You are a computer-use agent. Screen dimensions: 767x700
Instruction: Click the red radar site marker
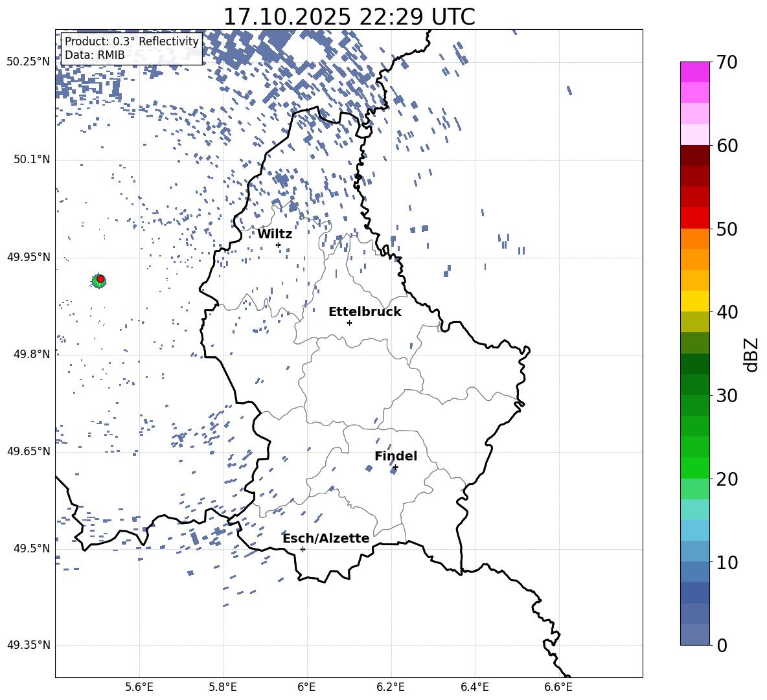pyautogui.click(x=100, y=279)
